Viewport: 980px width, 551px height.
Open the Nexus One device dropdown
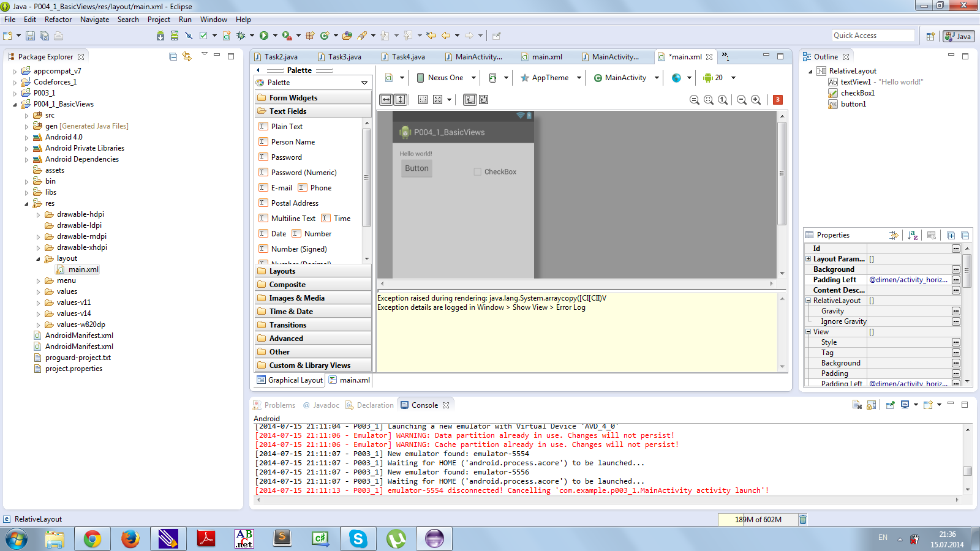(x=446, y=78)
